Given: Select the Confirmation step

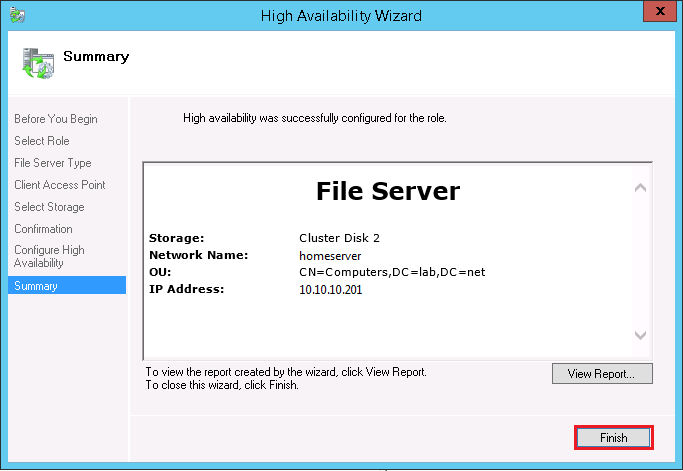Looking at the screenshot, I should pos(44,229).
